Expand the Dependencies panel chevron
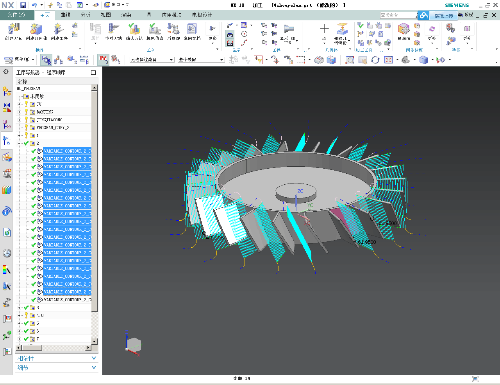500x385 pixels. 94,358
